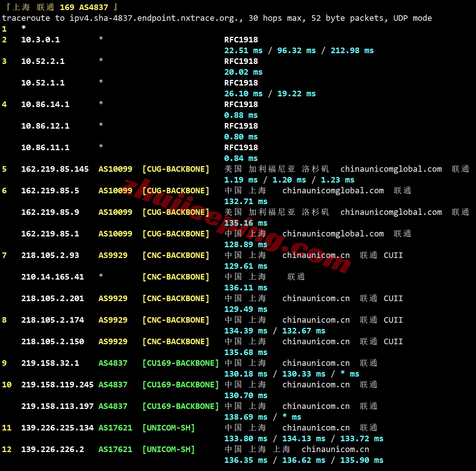Click AS17621 beside 139.226.225.134
This screenshot has width=476, height=471.
[x=115, y=428]
